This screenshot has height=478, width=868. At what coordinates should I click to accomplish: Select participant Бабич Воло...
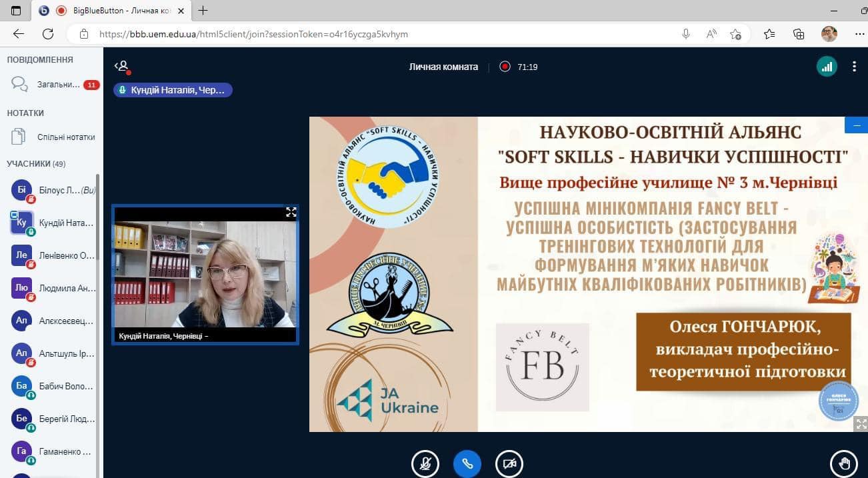point(53,386)
